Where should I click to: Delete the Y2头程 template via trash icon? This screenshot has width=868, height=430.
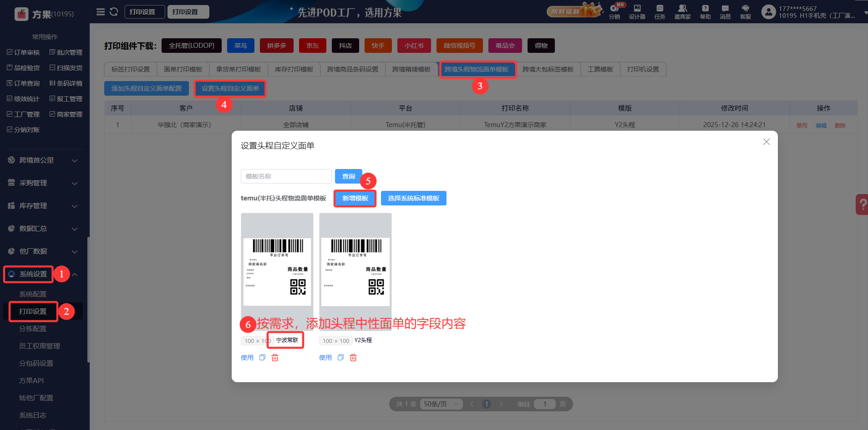353,358
